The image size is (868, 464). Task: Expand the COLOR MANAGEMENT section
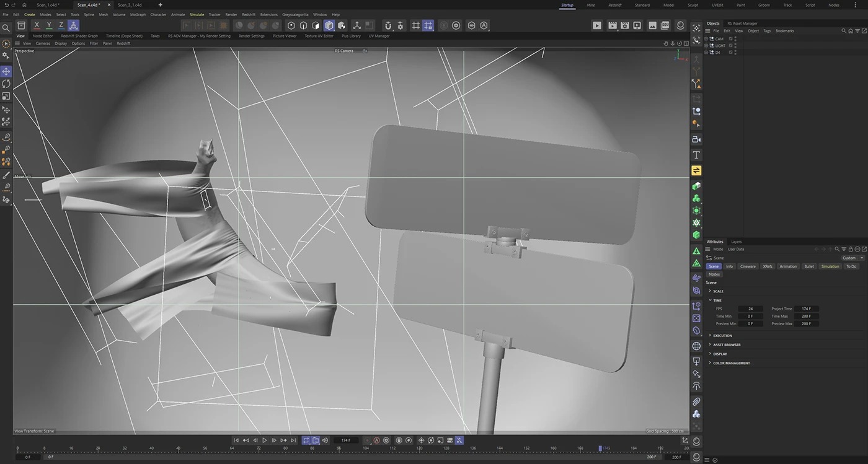[731, 363]
